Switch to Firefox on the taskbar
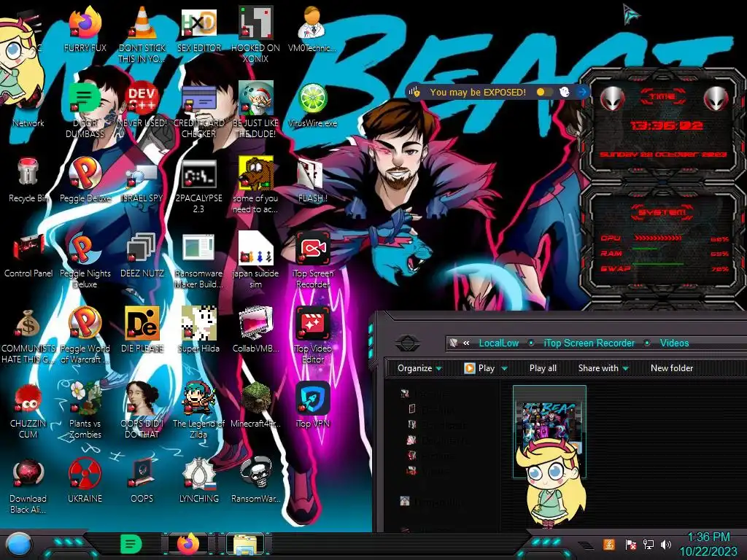Viewport: 747px width, 560px height. (x=188, y=544)
